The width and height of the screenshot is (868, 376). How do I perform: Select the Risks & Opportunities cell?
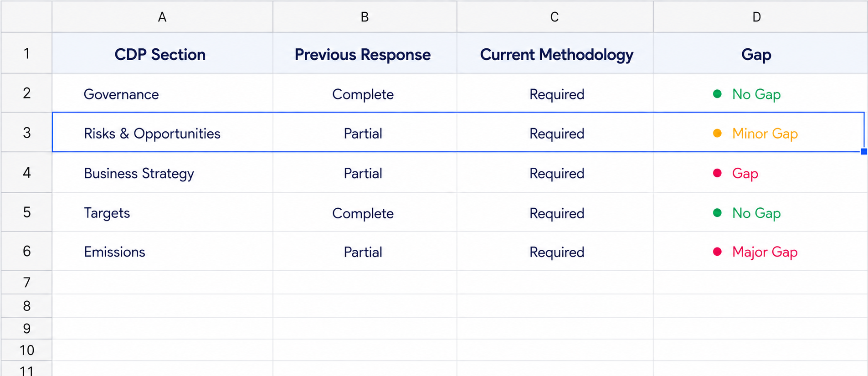tap(162, 133)
